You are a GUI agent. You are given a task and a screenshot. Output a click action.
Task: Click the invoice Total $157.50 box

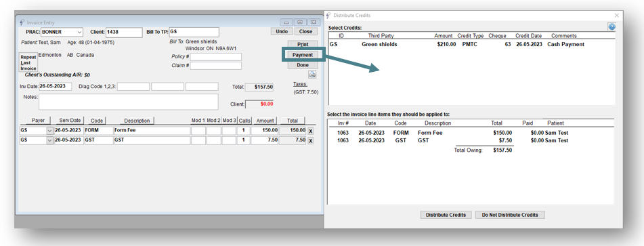coord(259,87)
